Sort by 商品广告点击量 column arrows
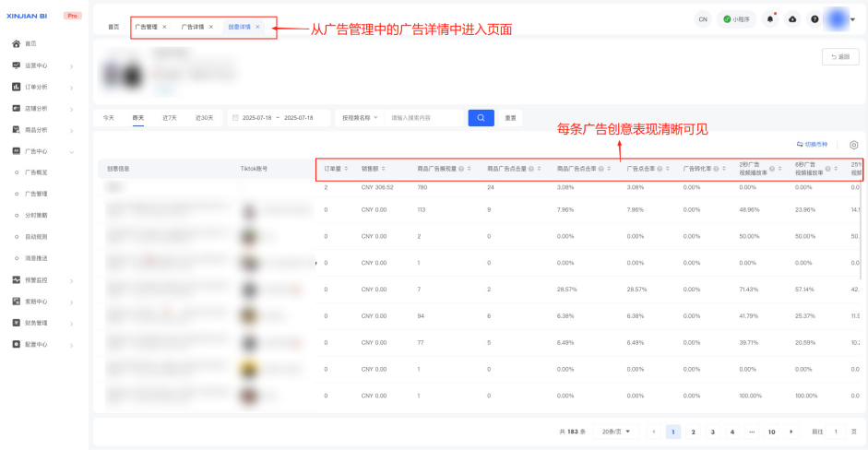This screenshot has height=450, width=868. point(539,169)
